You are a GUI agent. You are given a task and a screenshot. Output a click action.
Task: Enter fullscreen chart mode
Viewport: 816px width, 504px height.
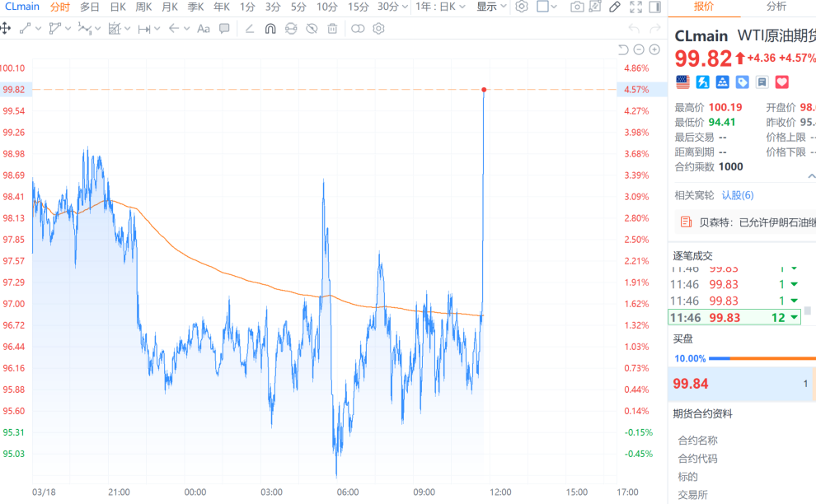click(635, 7)
